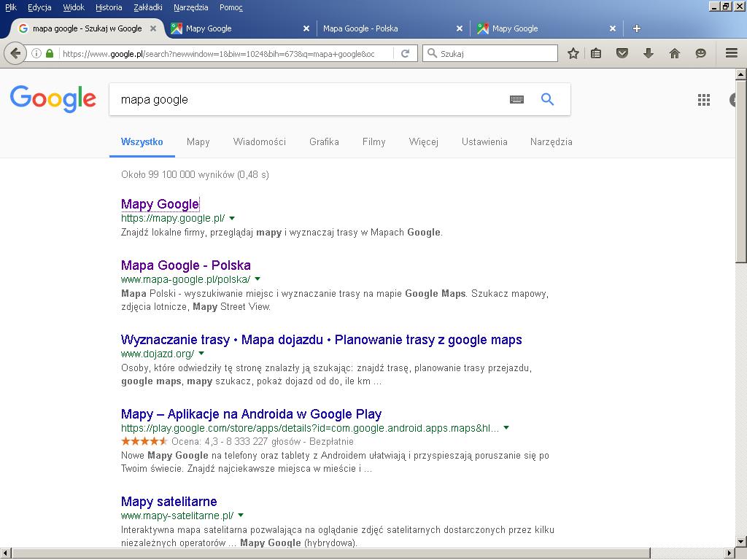Click the Google logo

(53, 98)
